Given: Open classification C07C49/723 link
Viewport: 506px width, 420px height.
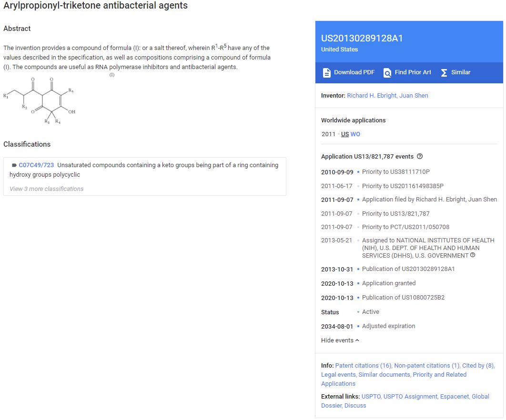Looking at the screenshot, I should pos(36,165).
